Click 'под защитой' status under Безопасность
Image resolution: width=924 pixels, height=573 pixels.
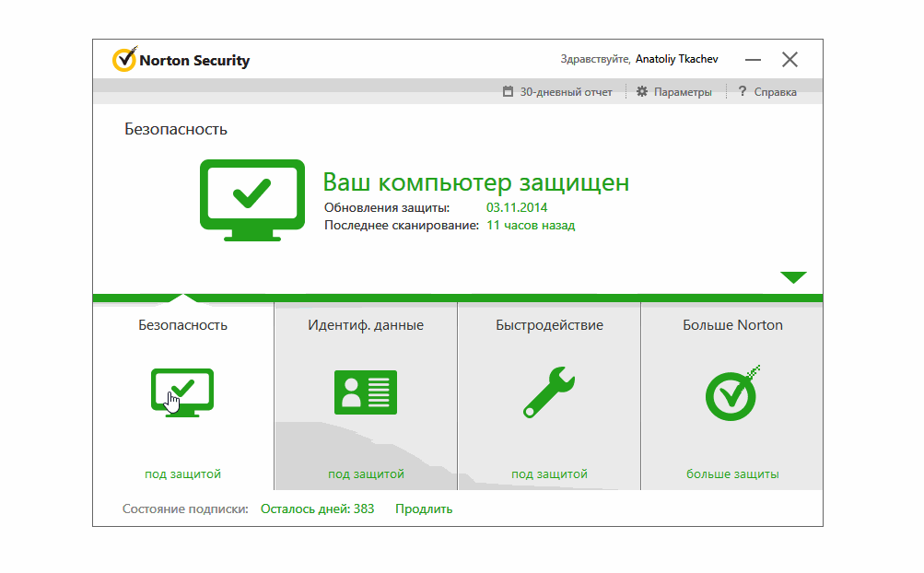coord(182,474)
